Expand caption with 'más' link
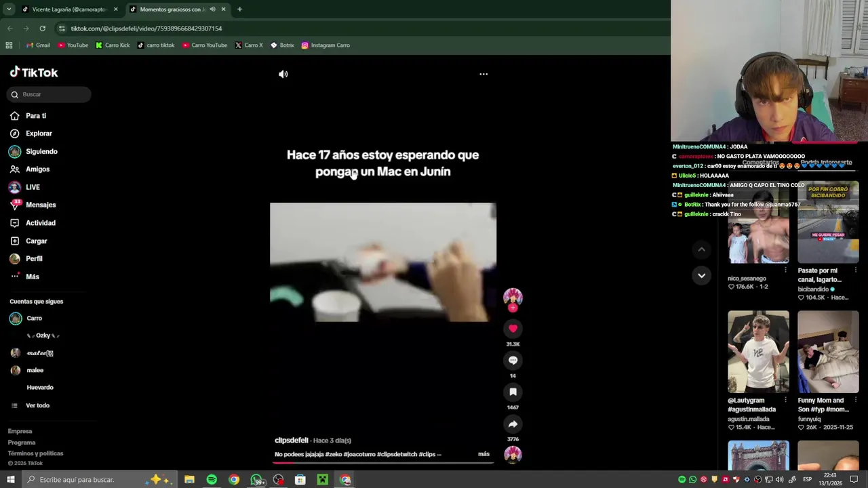The width and height of the screenshot is (868, 488). pos(484,454)
